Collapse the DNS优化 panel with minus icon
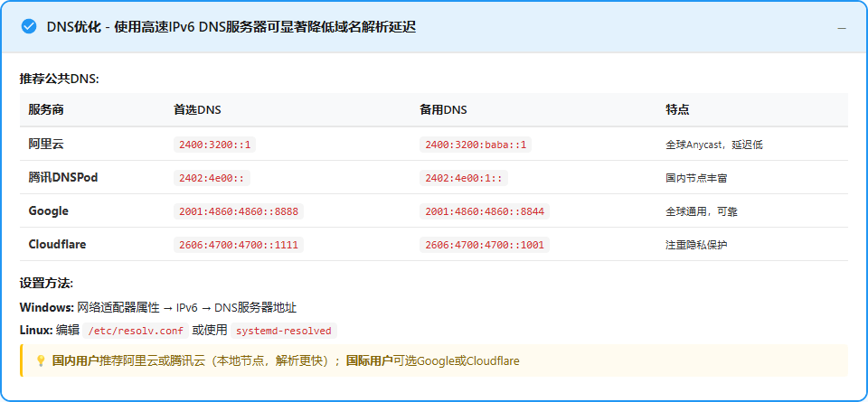Image resolution: width=868 pixels, height=402 pixels. tap(842, 28)
